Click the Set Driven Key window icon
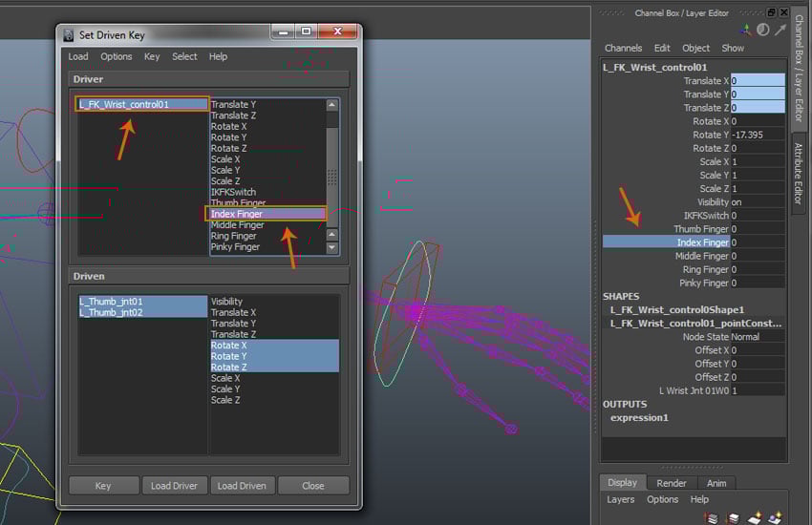Image resolution: width=812 pixels, height=525 pixels. [69, 34]
